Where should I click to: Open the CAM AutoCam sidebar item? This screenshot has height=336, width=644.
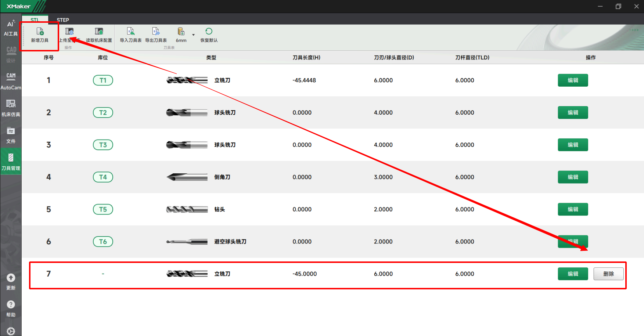point(11,76)
